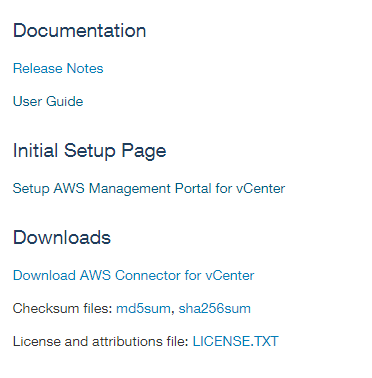
Task: Open the LICENSE.TXT file link
Action: [236, 341]
